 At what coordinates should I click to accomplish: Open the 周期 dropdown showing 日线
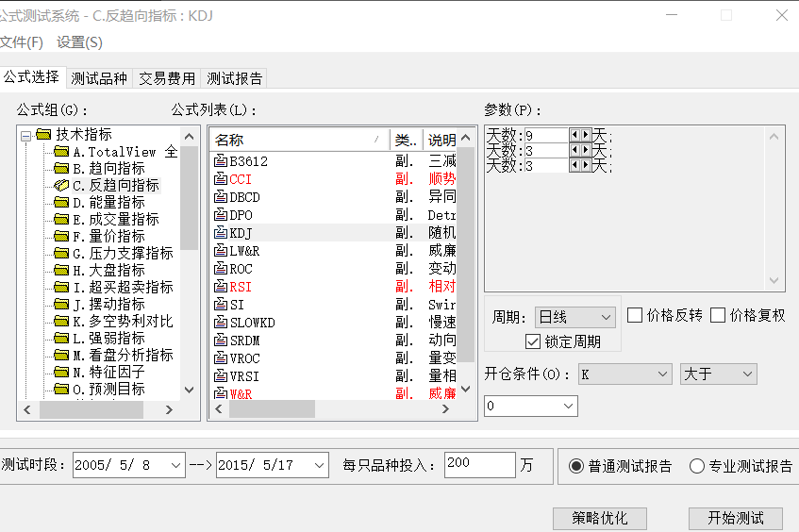pos(574,317)
